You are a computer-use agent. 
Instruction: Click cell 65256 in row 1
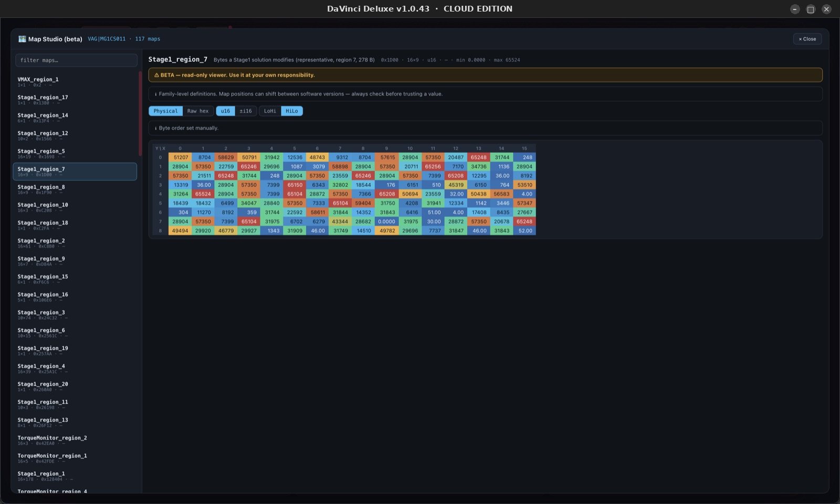click(x=433, y=166)
